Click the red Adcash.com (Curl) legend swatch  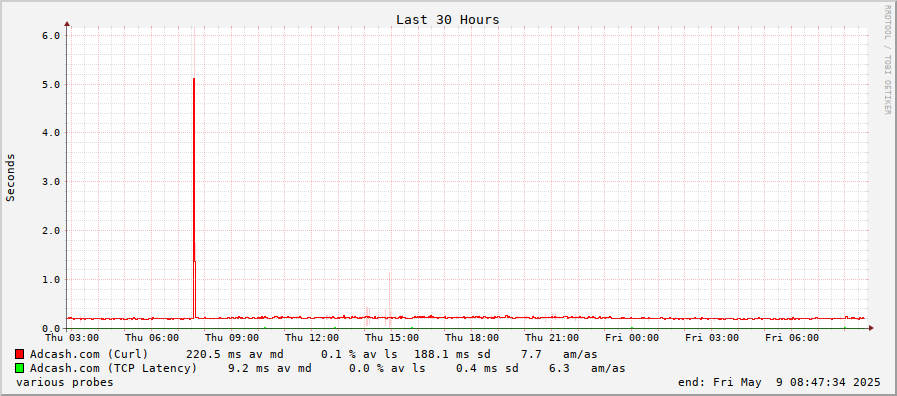[x=19, y=354]
